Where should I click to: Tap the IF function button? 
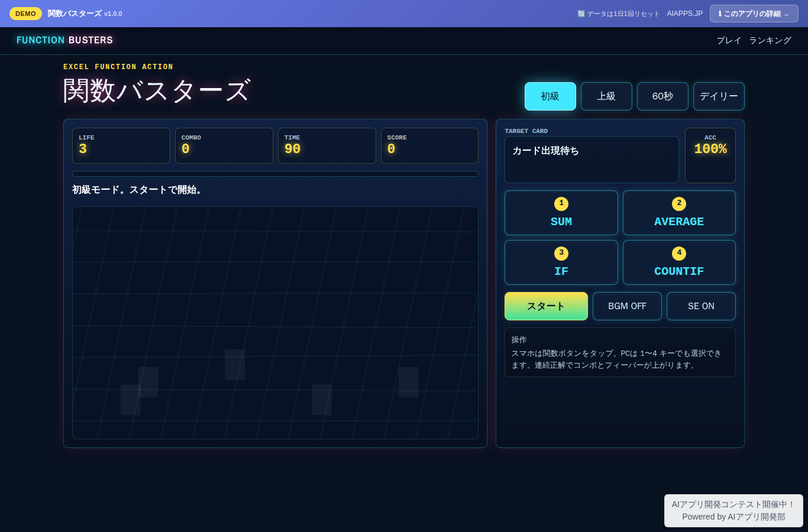point(561,262)
